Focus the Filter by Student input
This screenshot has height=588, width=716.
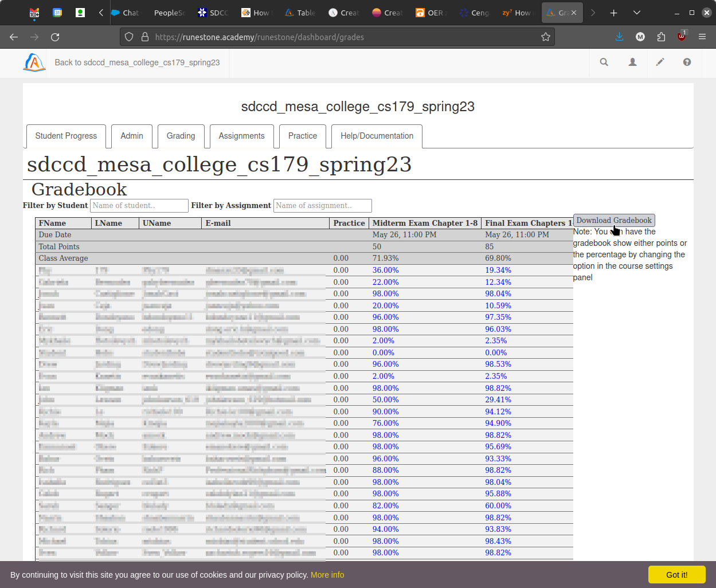click(x=139, y=206)
